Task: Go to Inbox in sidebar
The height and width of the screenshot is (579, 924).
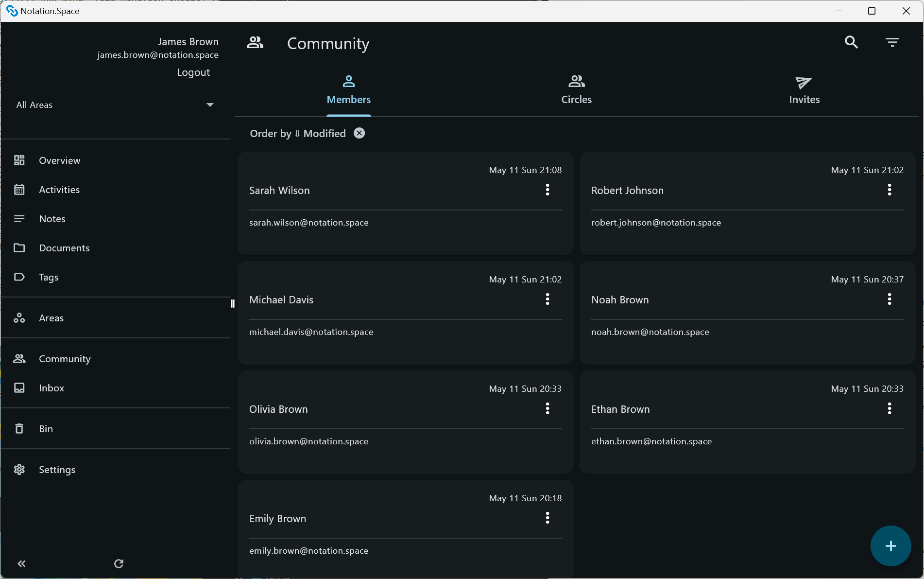Action: [51, 388]
